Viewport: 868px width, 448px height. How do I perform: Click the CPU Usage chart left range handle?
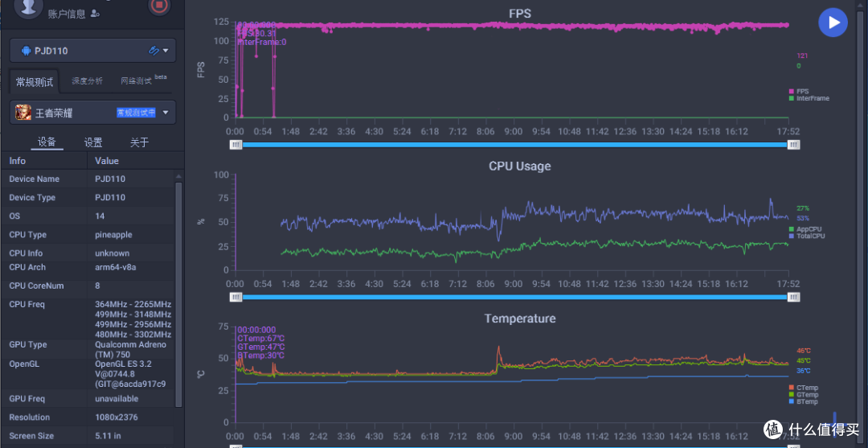(x=235, y=298)
